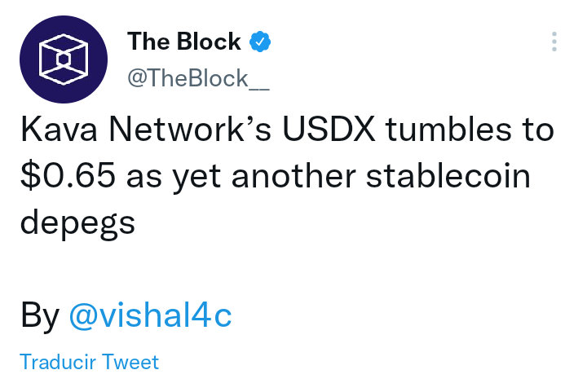Click the words Kava Network's in tweet
Image resolution: width=587 pixels, height=392 pixels.
click(146, 130)
